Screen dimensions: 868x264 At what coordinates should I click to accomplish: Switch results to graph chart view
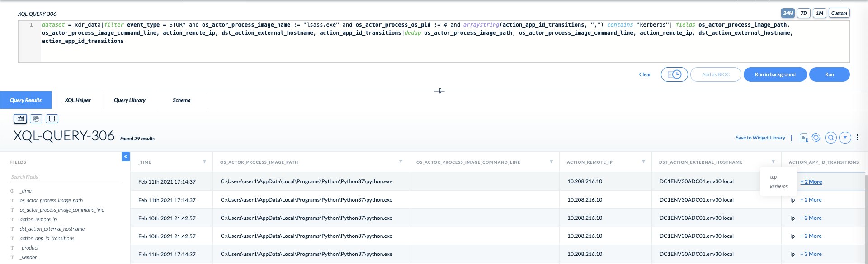(36, 119)
